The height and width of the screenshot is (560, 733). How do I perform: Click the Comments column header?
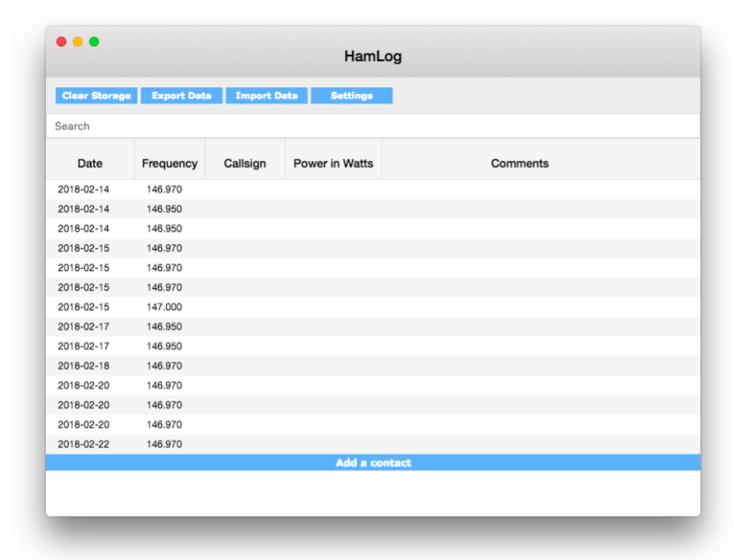[519, 163]
